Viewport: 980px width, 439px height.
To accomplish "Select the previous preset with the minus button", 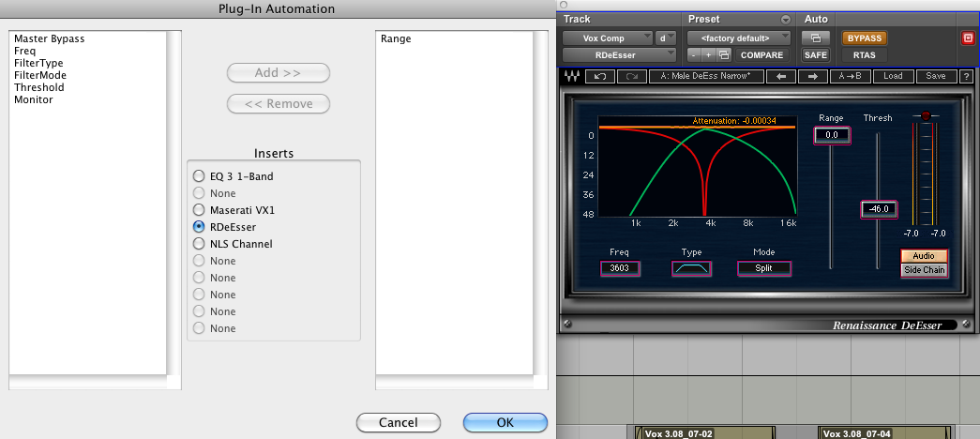I will [x=694, y=55].
